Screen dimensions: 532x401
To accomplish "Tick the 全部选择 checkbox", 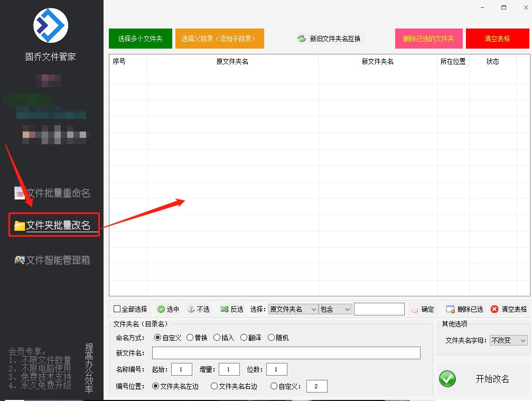I will coord(117,309).
